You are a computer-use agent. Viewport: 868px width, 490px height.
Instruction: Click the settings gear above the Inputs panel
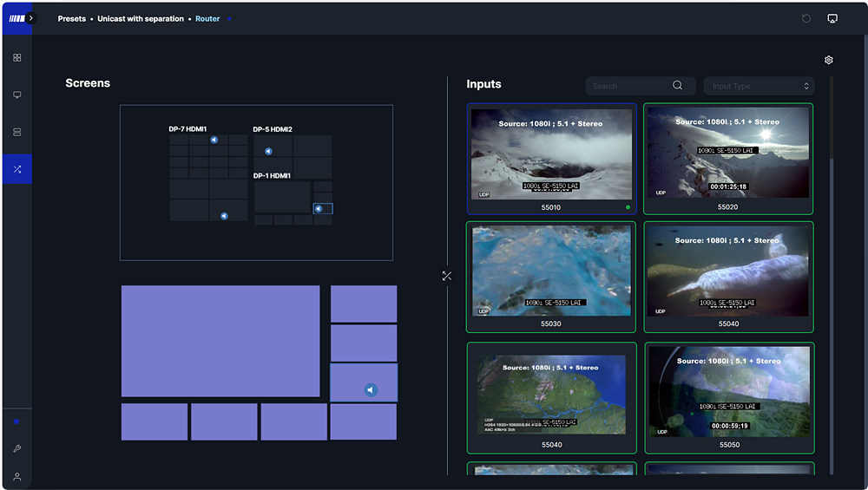tap(828, 60)
